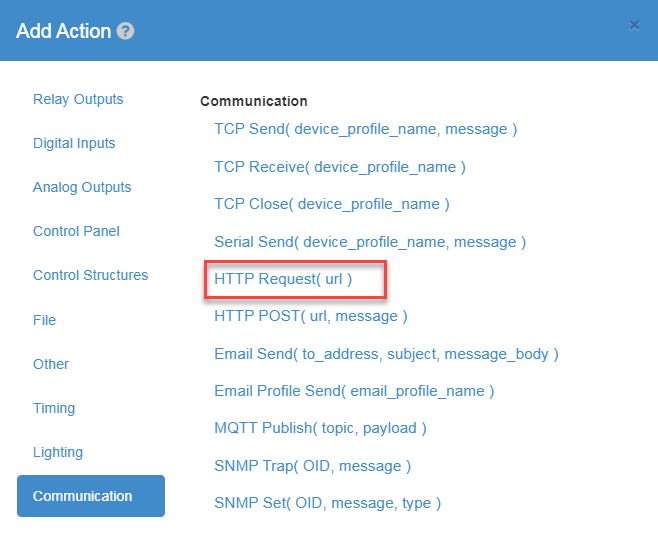Select the MQTT Publish action

pyautogui.click(x=320, y=428)
